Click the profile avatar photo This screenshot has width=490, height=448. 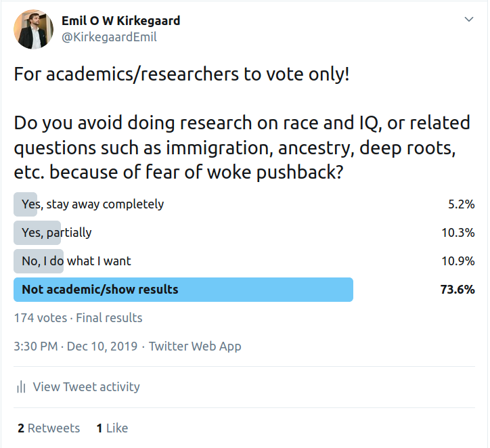tap(33, 29)
